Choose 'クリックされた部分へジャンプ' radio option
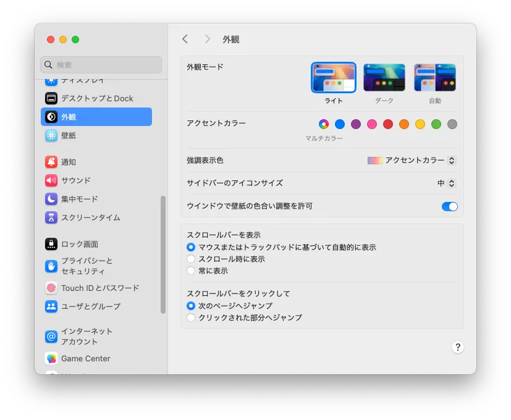Image resolution: width=511 pixels, height=420 pixels. pos(192,317)
